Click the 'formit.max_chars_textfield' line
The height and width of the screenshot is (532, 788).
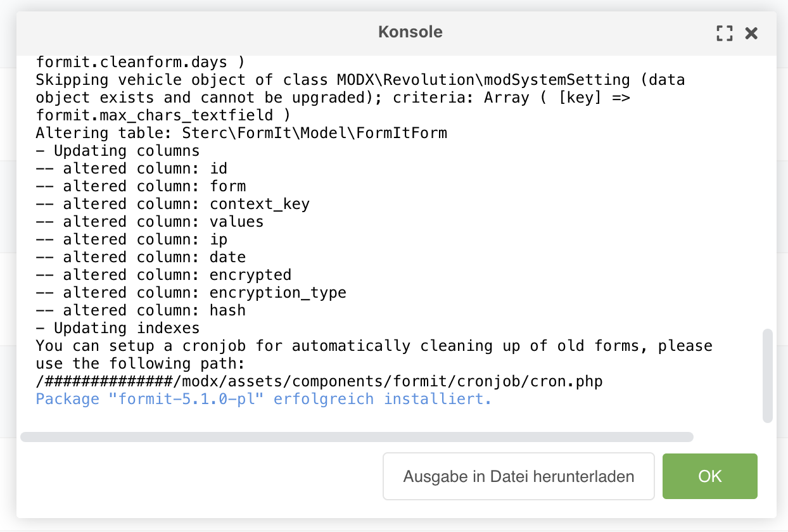163,115
